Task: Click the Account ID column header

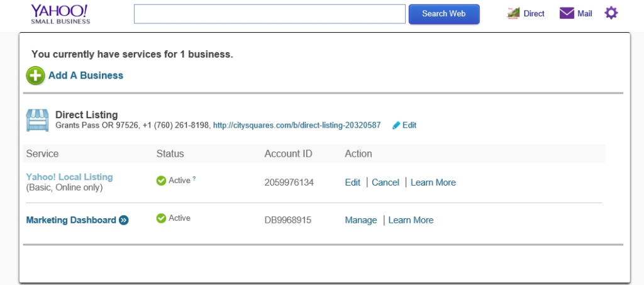Action: [x=288, y=154]
